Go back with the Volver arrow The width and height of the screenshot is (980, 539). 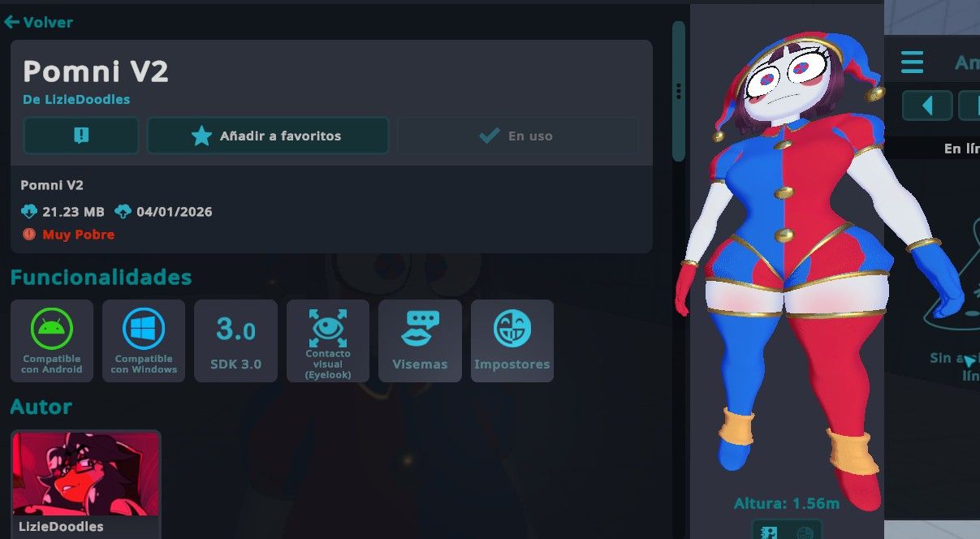[38, 23]
